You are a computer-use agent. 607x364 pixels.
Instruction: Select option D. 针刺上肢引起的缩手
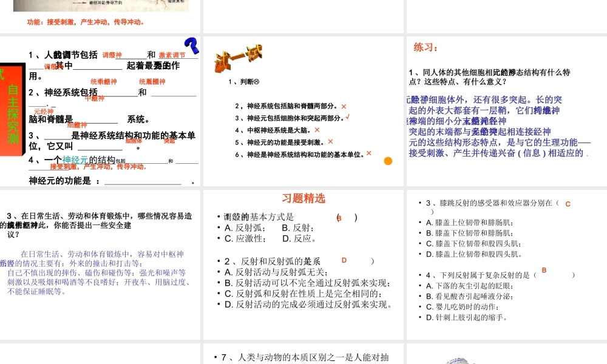(x=466, y=317)
